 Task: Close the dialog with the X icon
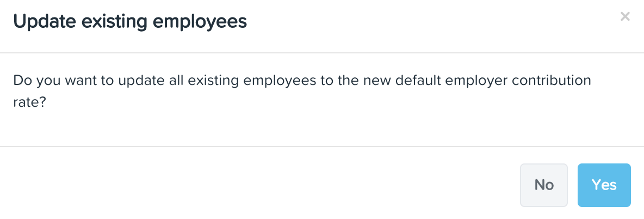625,16
